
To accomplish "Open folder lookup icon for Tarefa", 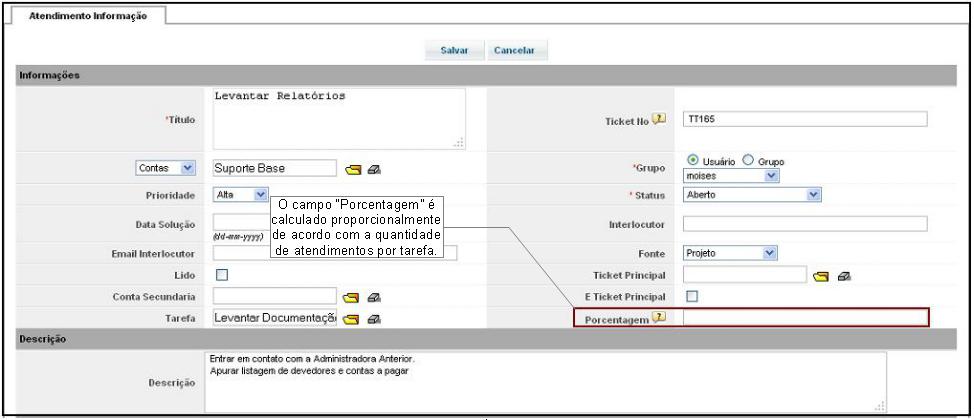I will click(351, 319).
